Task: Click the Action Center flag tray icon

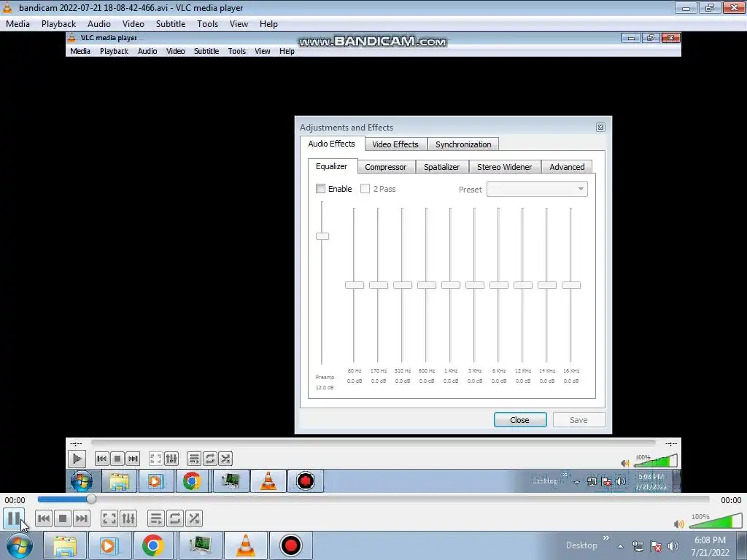Action: pos(656,546)
